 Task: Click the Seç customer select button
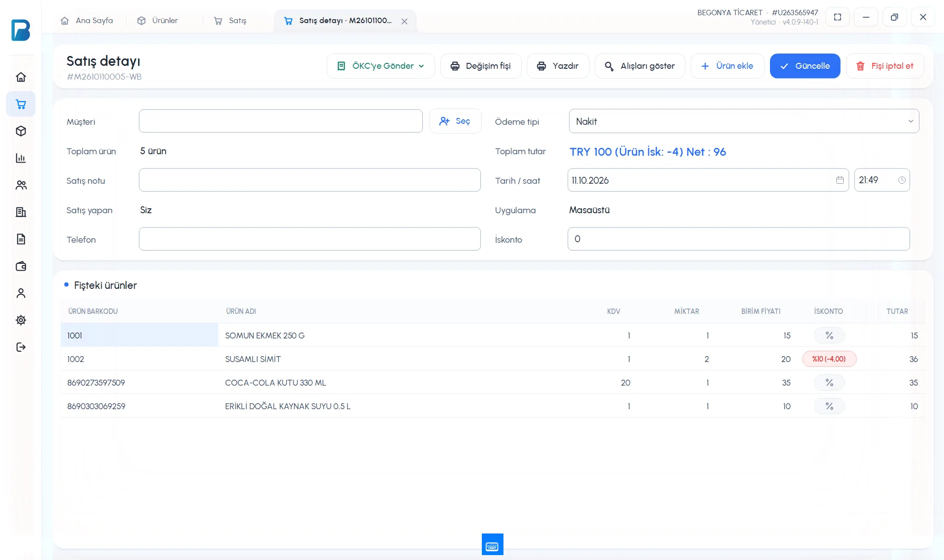pyautogui.click(x=455, y=121)
